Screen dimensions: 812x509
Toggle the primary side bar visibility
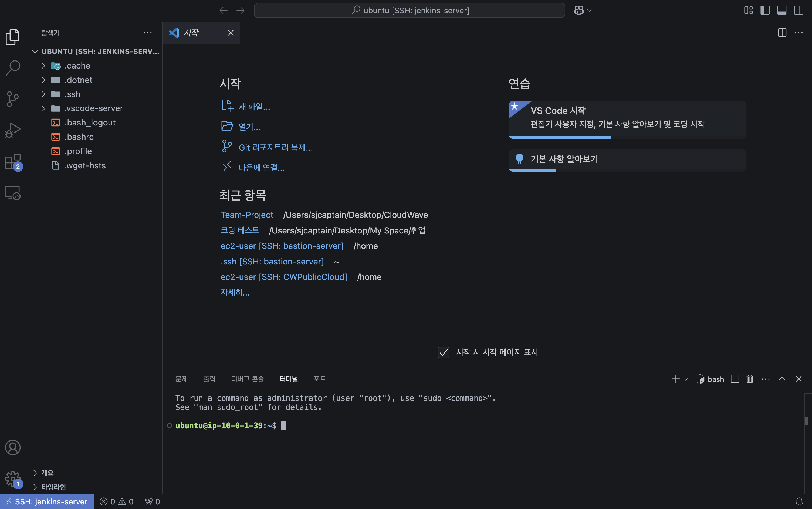[x=765, y=11]
